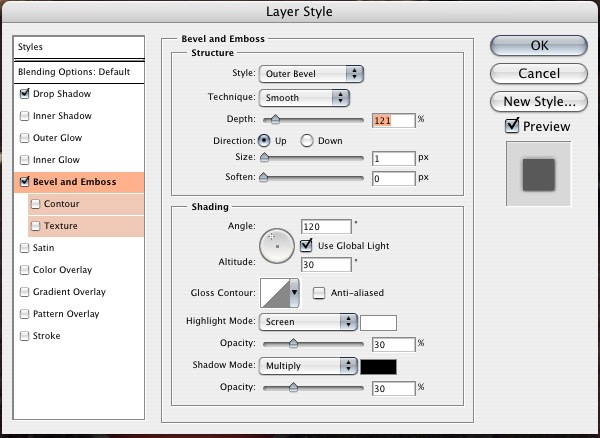Uncheck the Drop Shadow effect
This screenshot has width=600, height=438.
[24, 94]
